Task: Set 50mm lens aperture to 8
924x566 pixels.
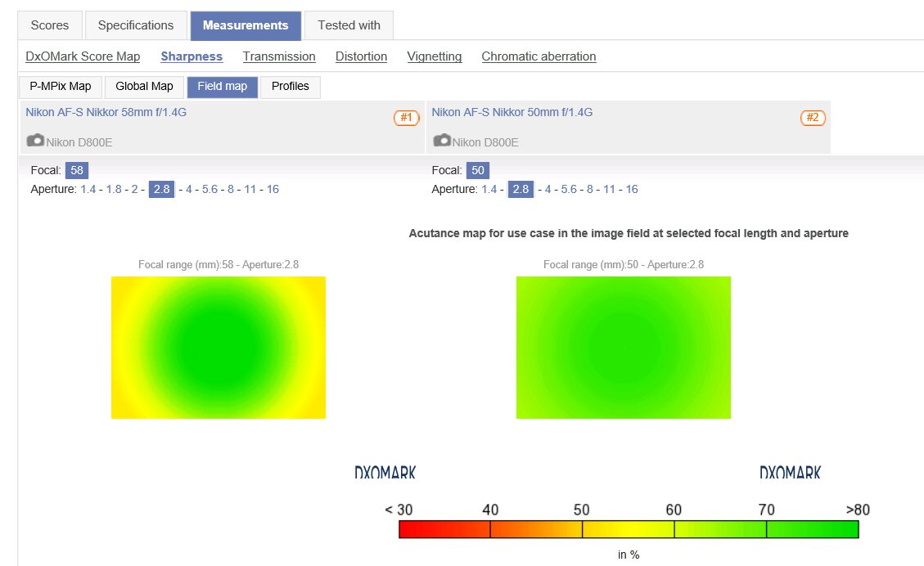Action: 590,189
